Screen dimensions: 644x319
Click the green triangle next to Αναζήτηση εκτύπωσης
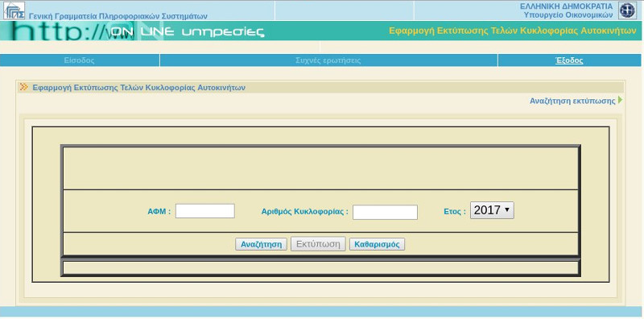pos(620,100)
